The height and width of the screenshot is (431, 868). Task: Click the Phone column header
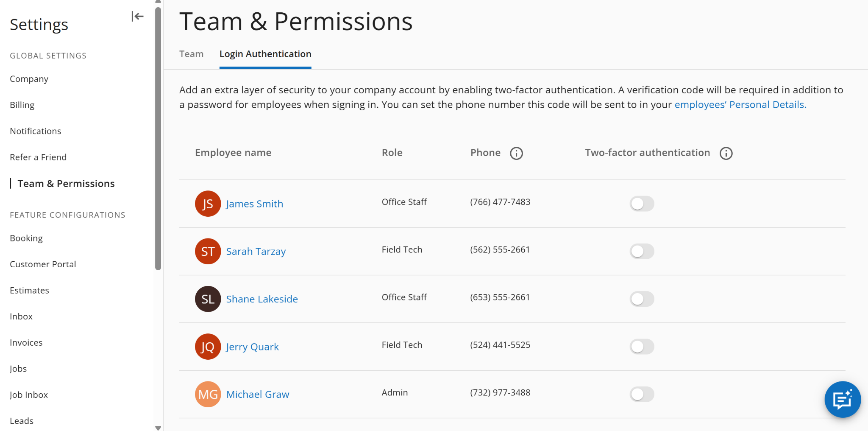[x=485, y=153]
